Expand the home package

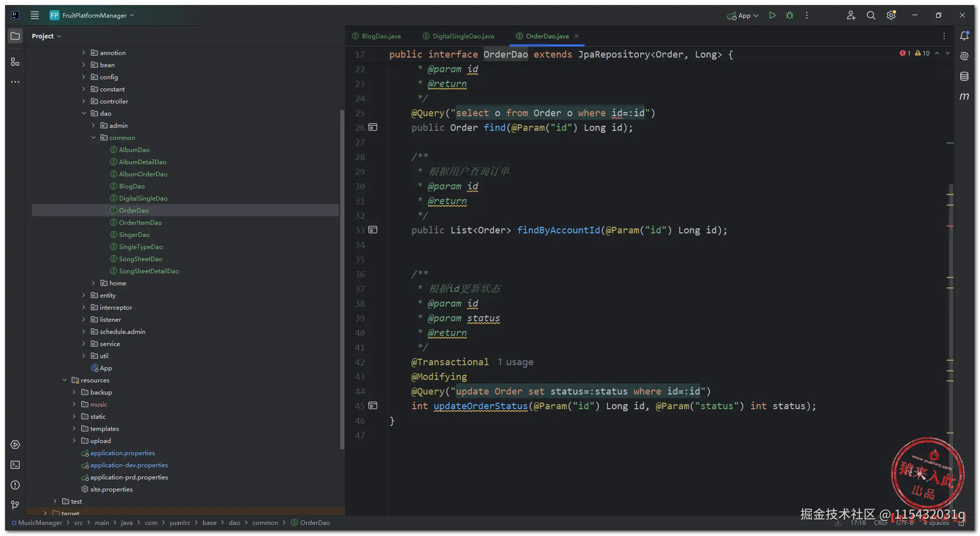coord(93,283)
